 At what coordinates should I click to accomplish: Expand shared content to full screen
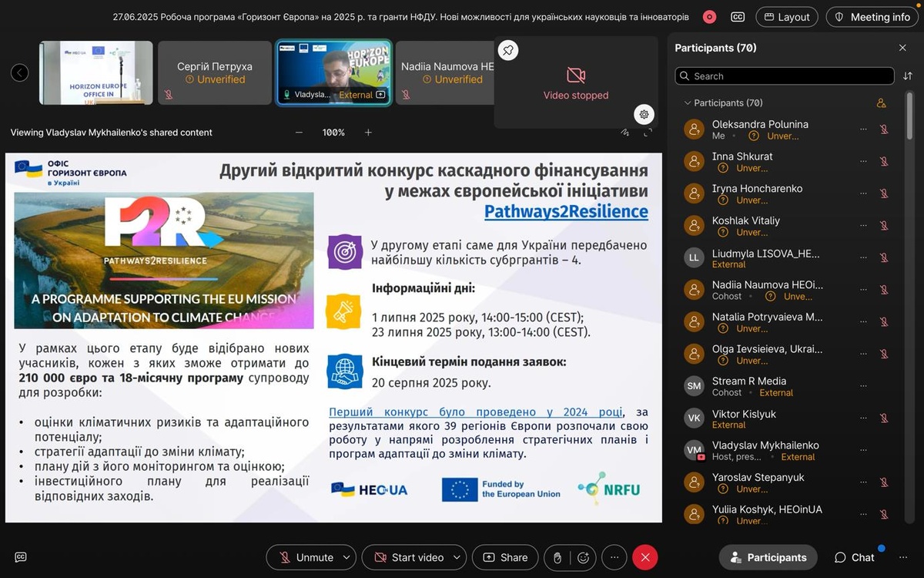point(648,133)
